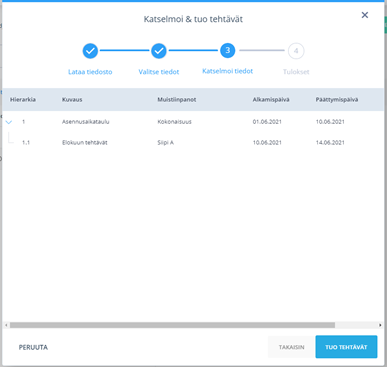Go to Valitse tiedot step label
The width and height of the screenshot is (387, 367).
[x=159, y=72]
